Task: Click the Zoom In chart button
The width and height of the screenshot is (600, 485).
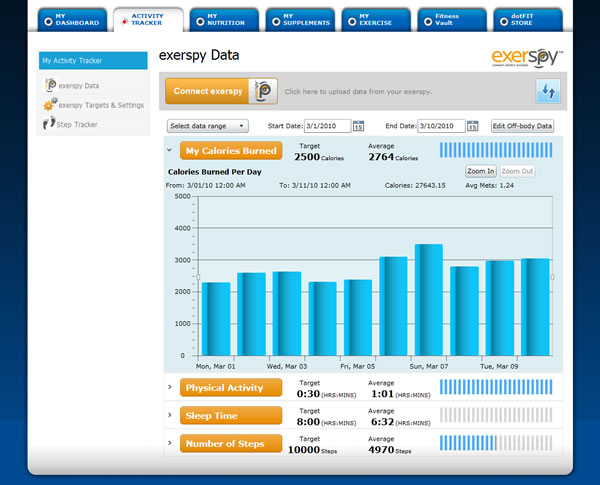Action: (480, 171)
